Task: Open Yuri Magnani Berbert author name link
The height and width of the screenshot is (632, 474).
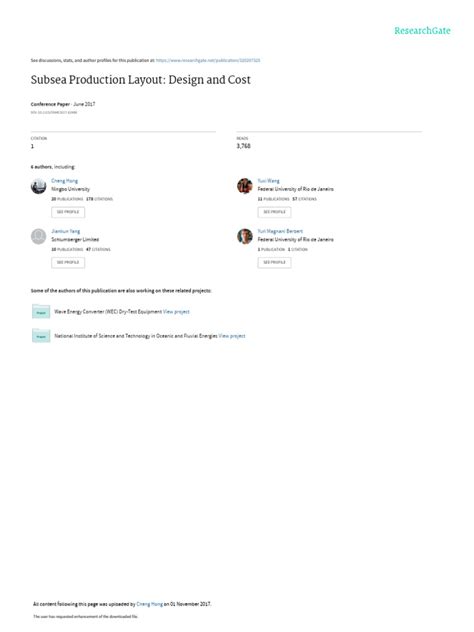Action: point(280,231)
